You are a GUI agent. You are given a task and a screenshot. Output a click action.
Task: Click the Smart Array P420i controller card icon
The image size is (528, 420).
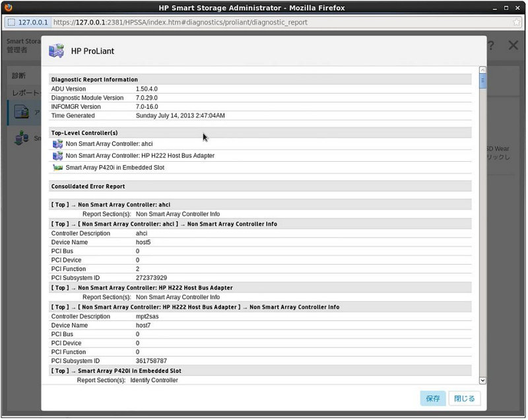57,168
